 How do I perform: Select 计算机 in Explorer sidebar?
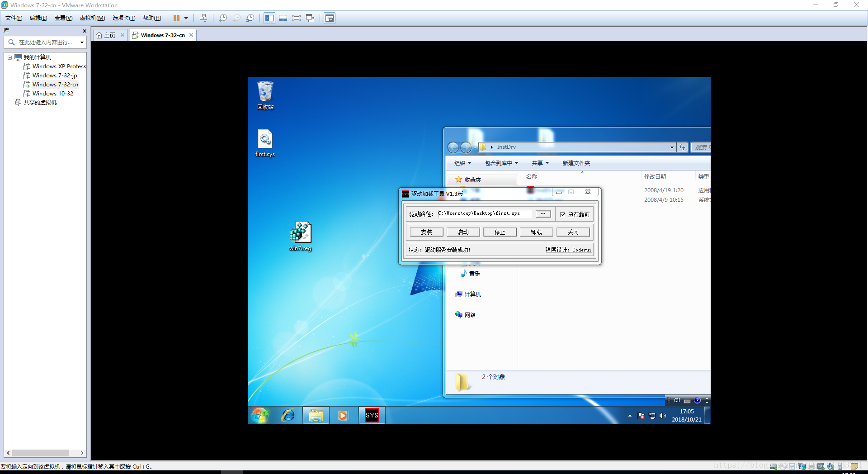468,294
